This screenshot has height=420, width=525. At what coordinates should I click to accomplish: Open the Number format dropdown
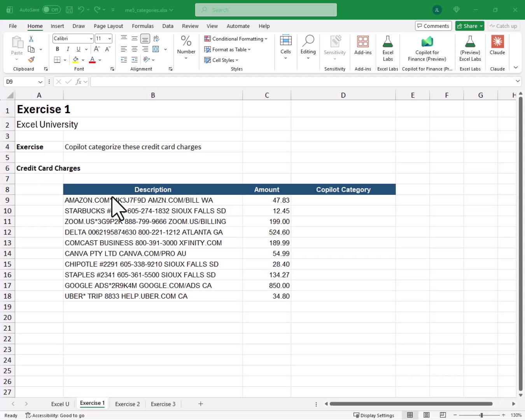pyautogui.click(x=186, y=47)
